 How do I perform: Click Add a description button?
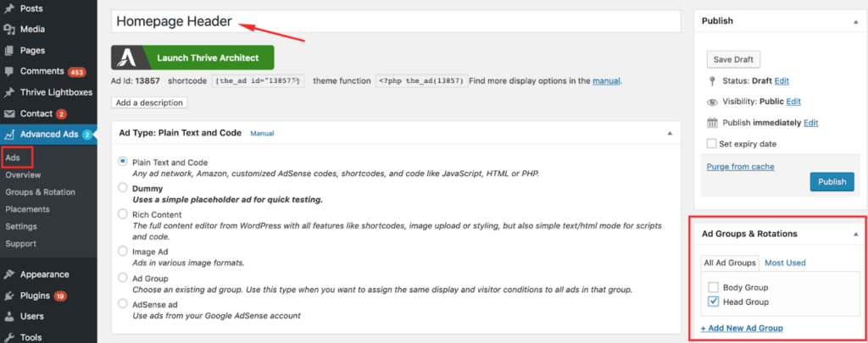click(x=149, y=103)
